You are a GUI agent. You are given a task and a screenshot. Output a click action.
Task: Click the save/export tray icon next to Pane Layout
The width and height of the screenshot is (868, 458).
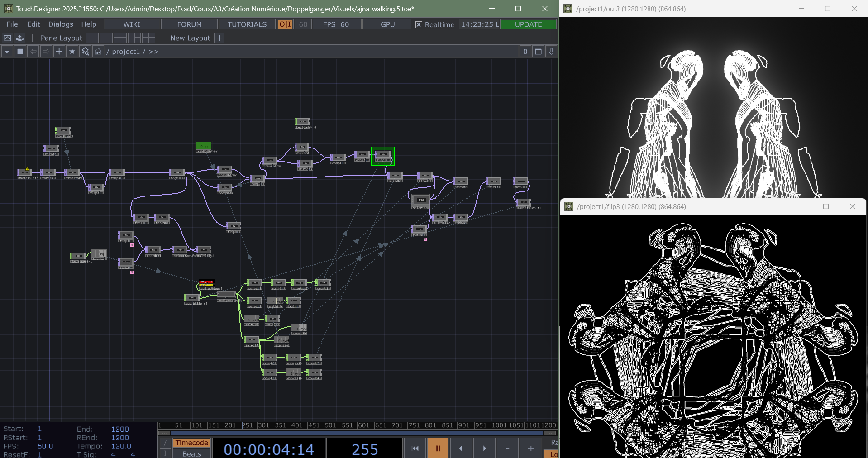(x=19, y=38)
